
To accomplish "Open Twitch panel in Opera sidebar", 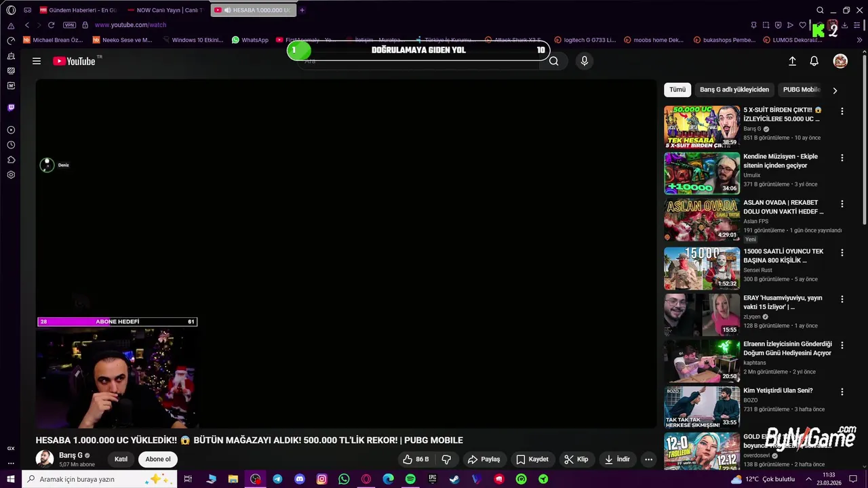I will (11, 107).
